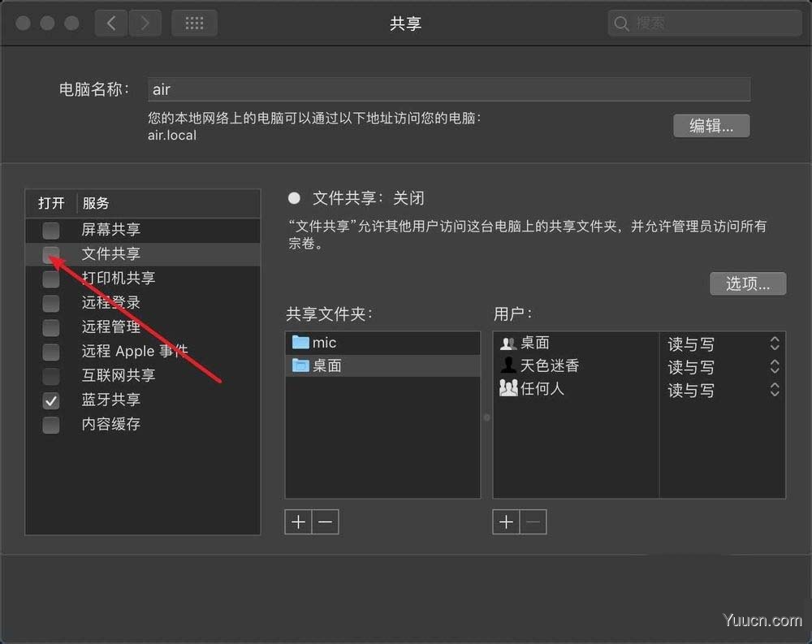
Task: Select 打印机共享 service row
Action: coord(143,279)
